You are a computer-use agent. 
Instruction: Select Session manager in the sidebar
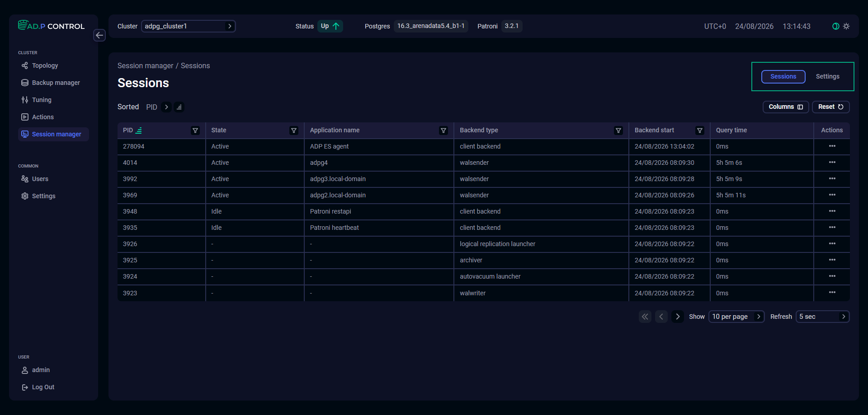tap(53, 134)
